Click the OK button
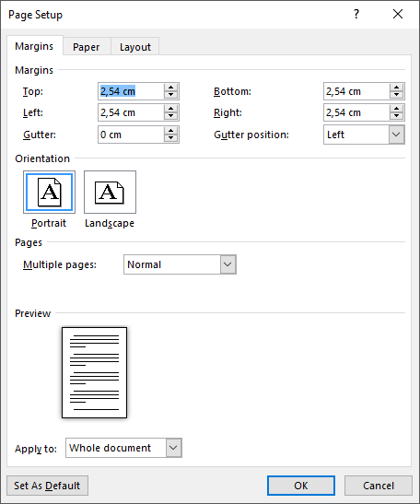Viewport: 420px width, 504px height. 301,486
